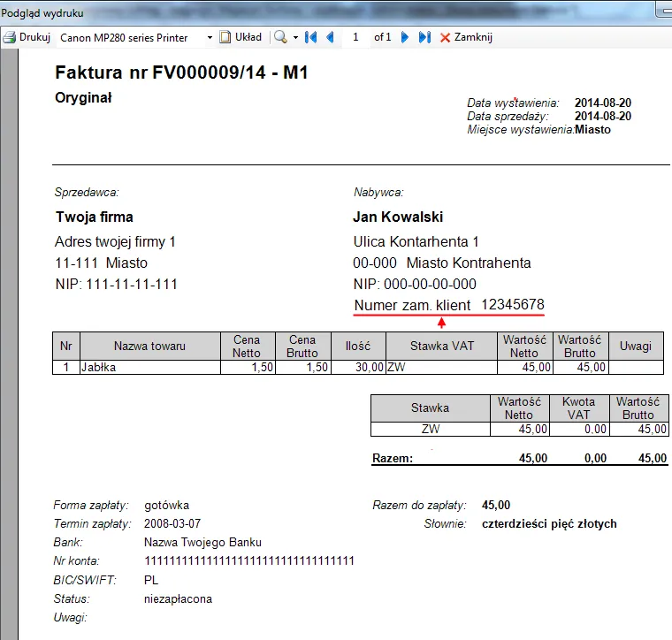Image resolution: width=672 pixels, height=640 pixels.
Task: Click the order number 12345678 text
Action: pyautogui.click(x=512, y=305)
